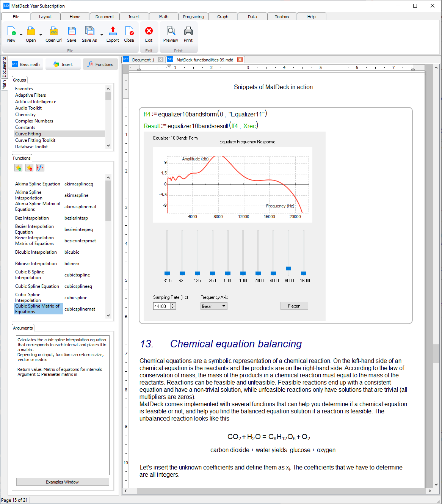Increment the Sampling Rate spinner
442x504 pixels.
(x=173, y=305)
